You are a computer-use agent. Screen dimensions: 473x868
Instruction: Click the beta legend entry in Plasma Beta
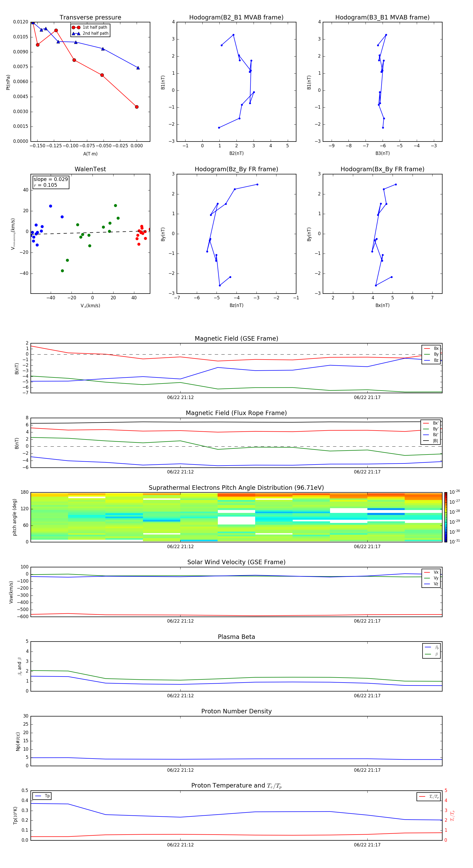coord(431,654)
